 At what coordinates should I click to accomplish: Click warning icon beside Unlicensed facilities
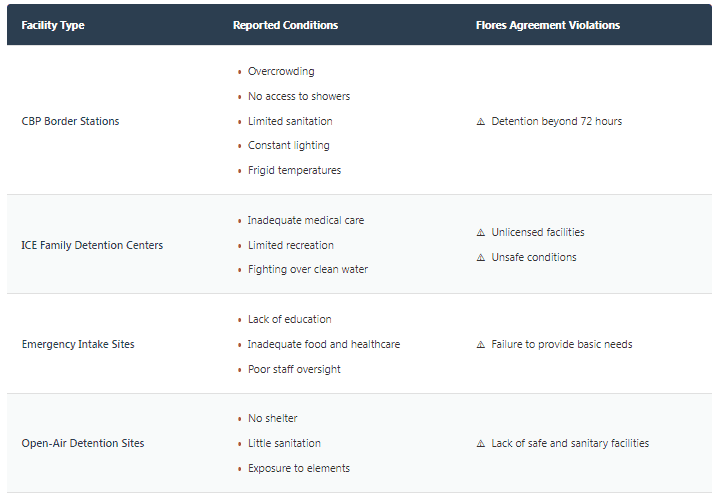481,233
